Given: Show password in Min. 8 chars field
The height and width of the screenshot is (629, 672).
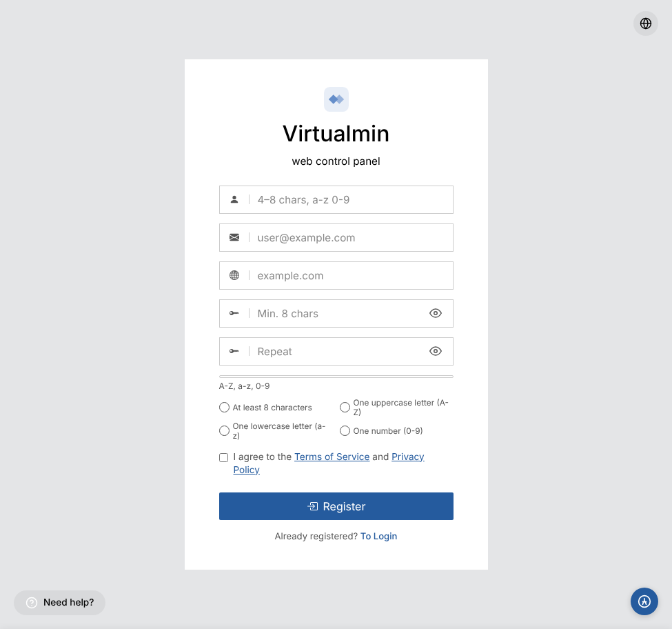Looking at the screenshot, I should click(x=436, y=313).
